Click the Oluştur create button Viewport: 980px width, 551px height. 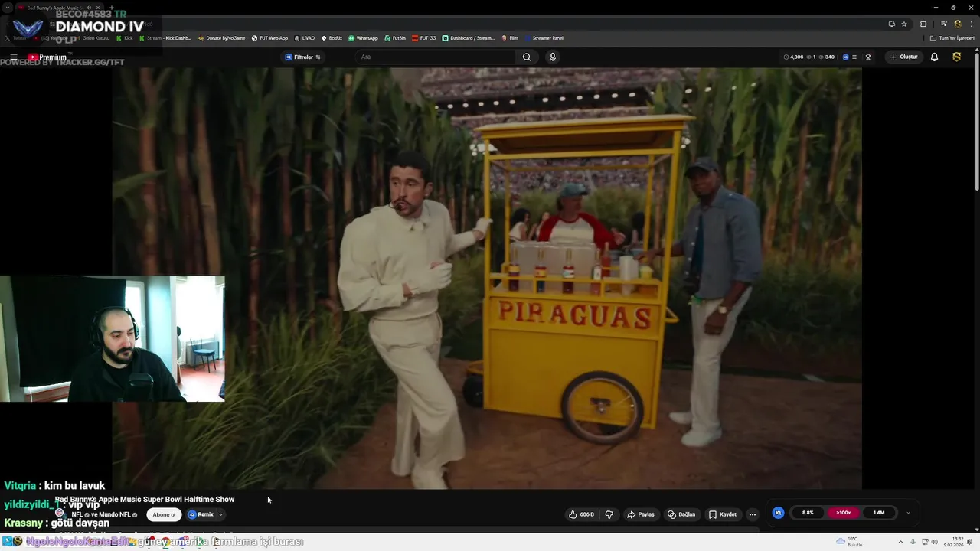click(x=903, y=57)
